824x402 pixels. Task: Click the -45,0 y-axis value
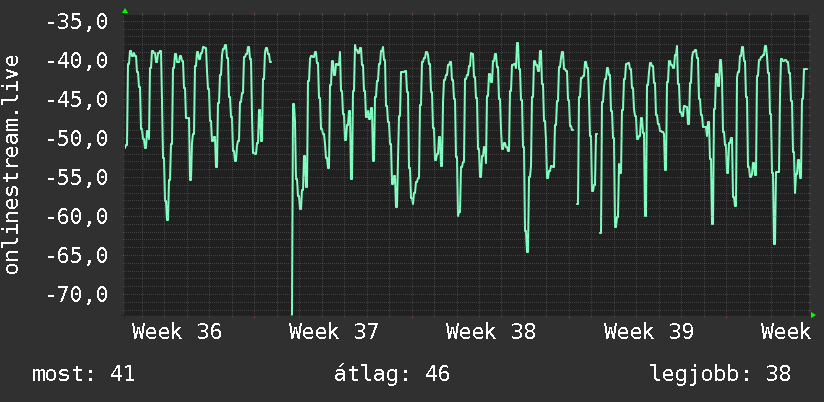(x=77, y=100)
